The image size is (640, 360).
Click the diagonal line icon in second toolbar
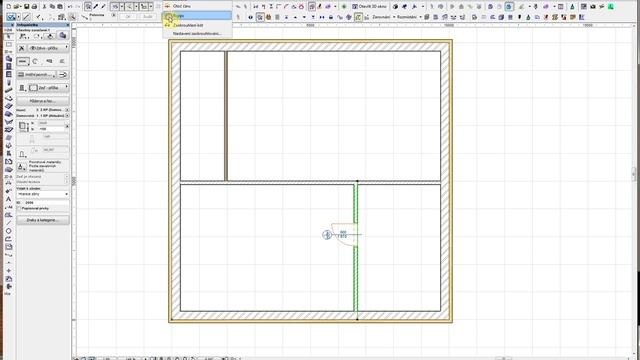(27, 17)
